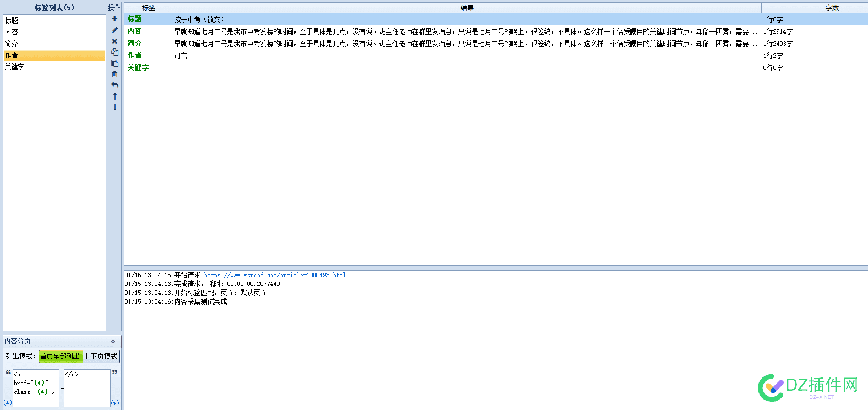Move the selected tag down with the down arrow
The image size is (868, 410).
[x=114, y=107]
